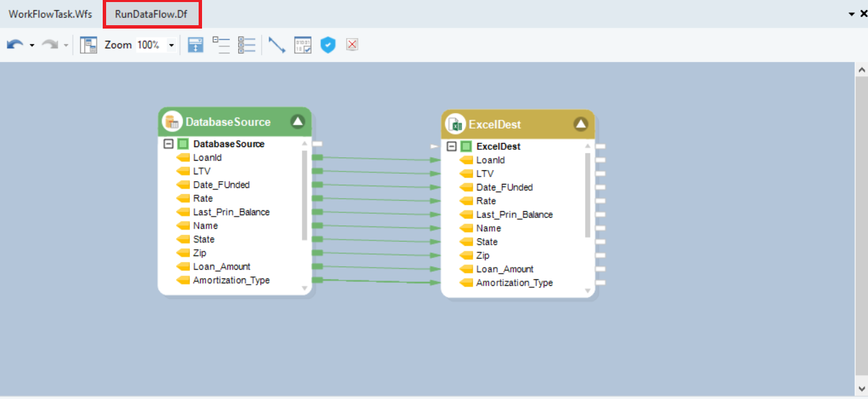
Task: Click the red X toolbar icon
Action: [352, 45]
